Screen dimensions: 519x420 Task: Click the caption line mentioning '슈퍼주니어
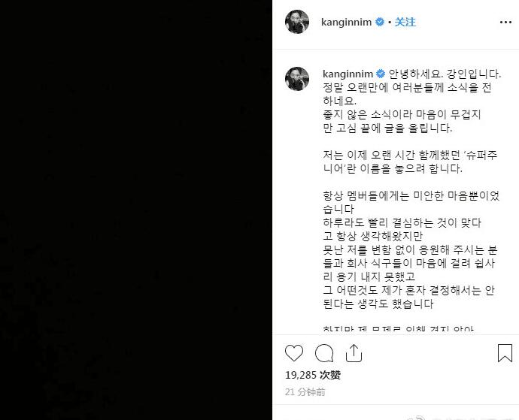pos(410,155)
